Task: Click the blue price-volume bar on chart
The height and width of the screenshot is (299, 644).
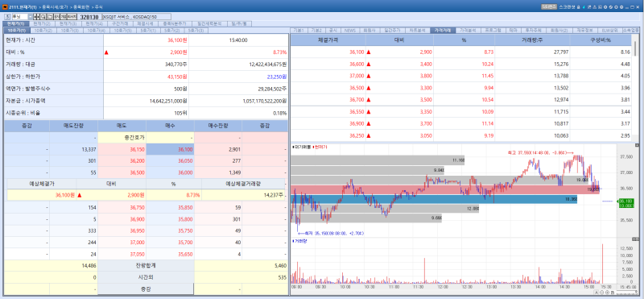Action: 435,199
